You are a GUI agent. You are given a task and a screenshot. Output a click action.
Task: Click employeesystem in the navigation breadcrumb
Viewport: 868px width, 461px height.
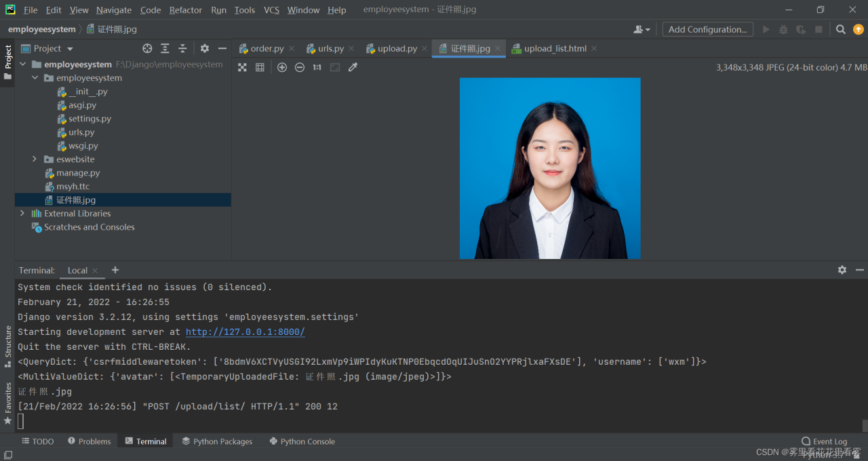pos(42,29)
